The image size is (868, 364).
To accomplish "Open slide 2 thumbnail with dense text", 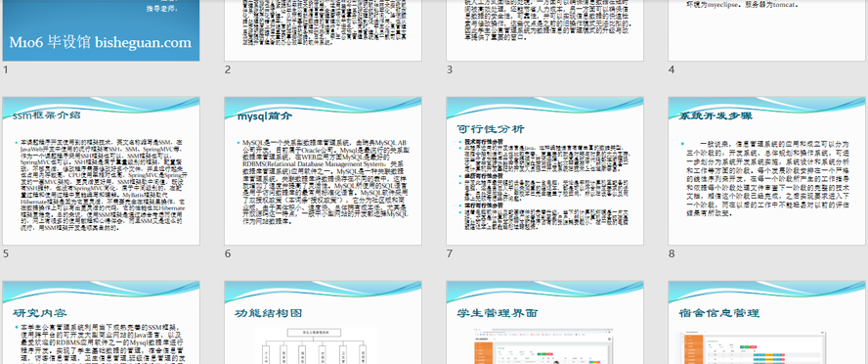I will (324, 30).
